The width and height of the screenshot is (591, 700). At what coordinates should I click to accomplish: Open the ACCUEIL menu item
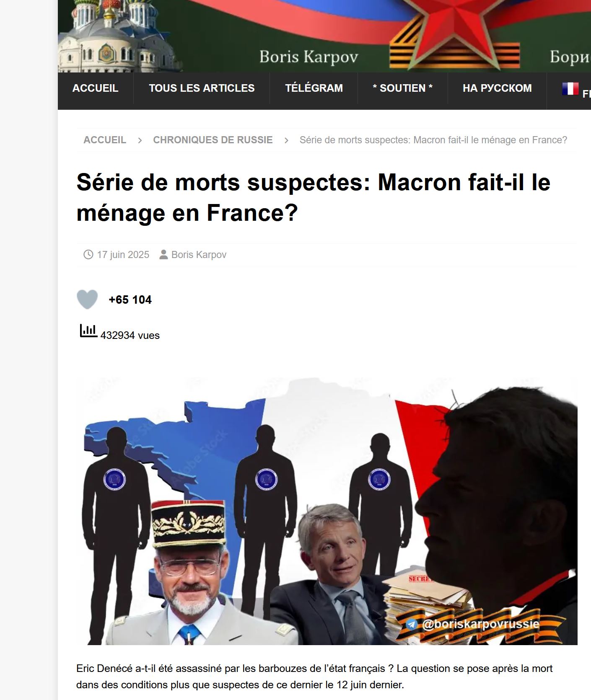96,88
